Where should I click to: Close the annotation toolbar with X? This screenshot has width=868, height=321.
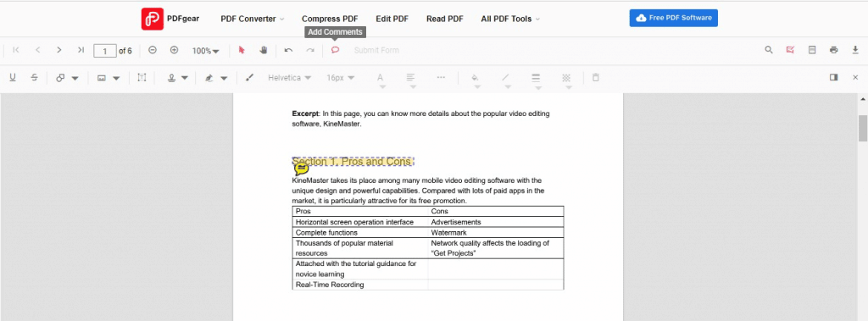point(855,77)
